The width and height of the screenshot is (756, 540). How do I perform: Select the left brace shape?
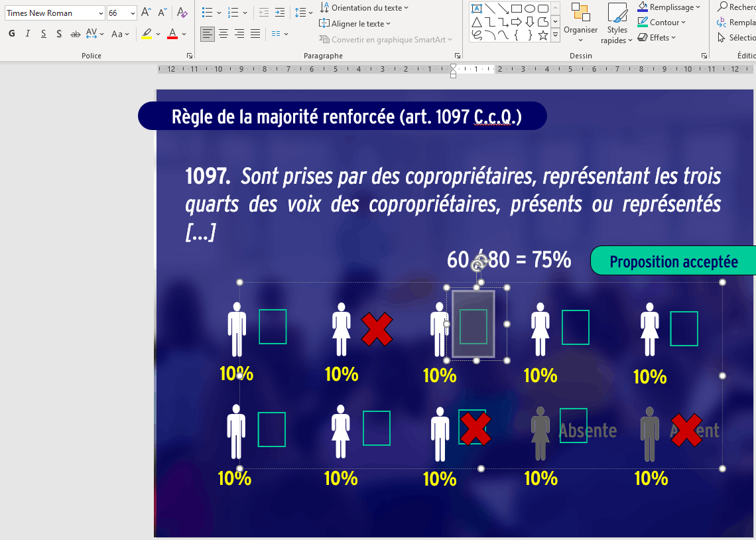point(517,34)
